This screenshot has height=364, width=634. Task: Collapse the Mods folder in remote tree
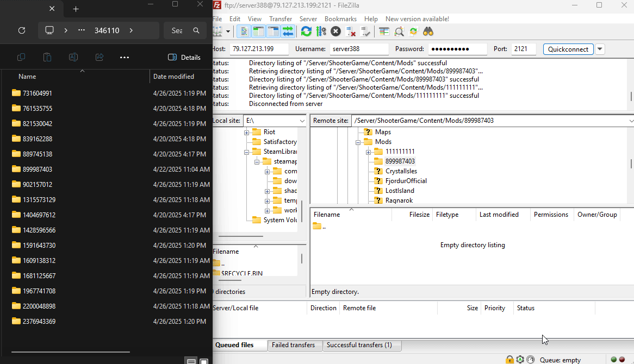pyautogui.click(x=358, y=142)
